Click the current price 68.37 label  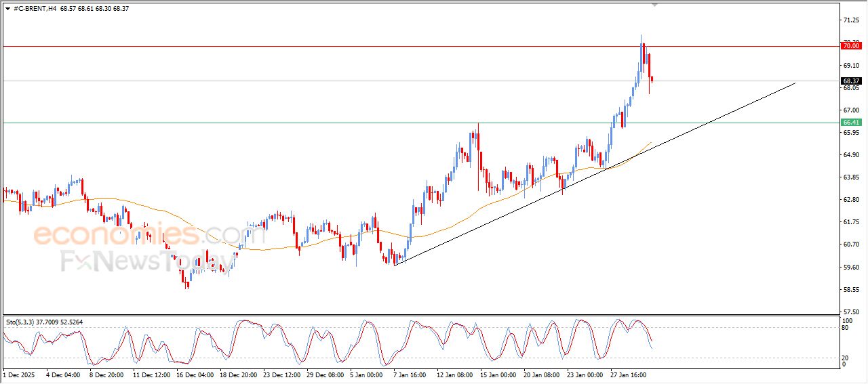850,81
